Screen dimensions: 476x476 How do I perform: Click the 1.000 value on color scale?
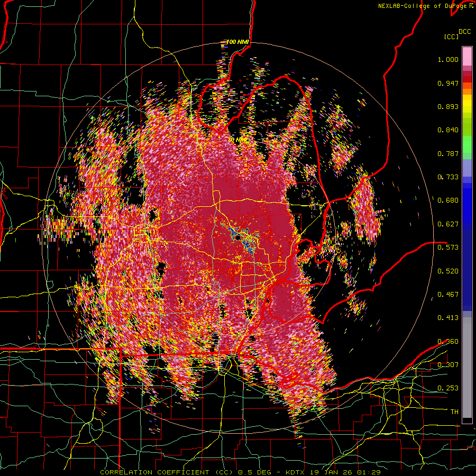click(448, 59)
